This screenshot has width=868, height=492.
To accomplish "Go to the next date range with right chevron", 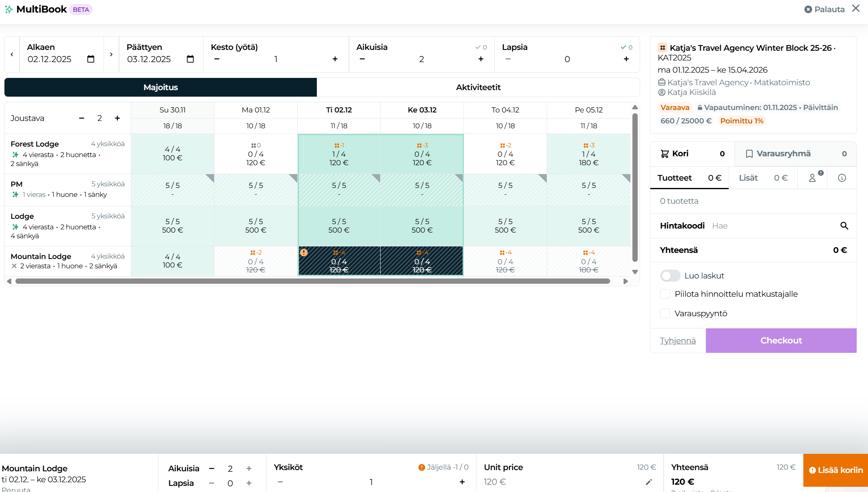I will click(x=111, y=54).
